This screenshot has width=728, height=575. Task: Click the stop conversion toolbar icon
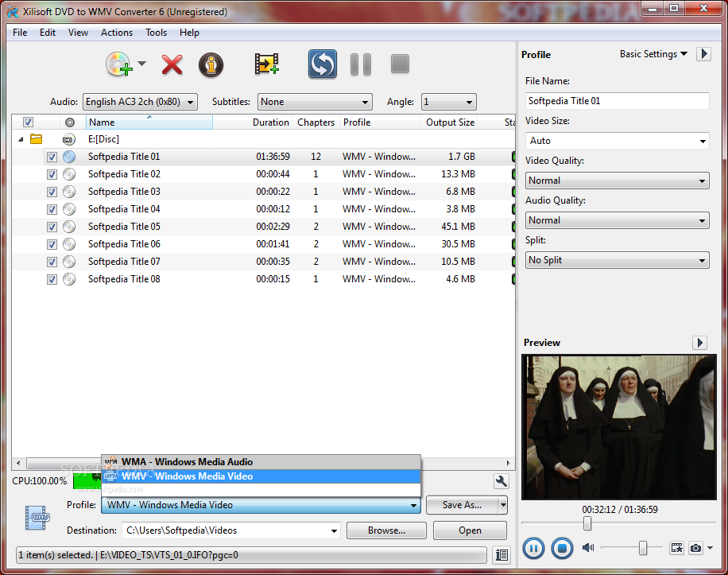[x=400, y=64]
